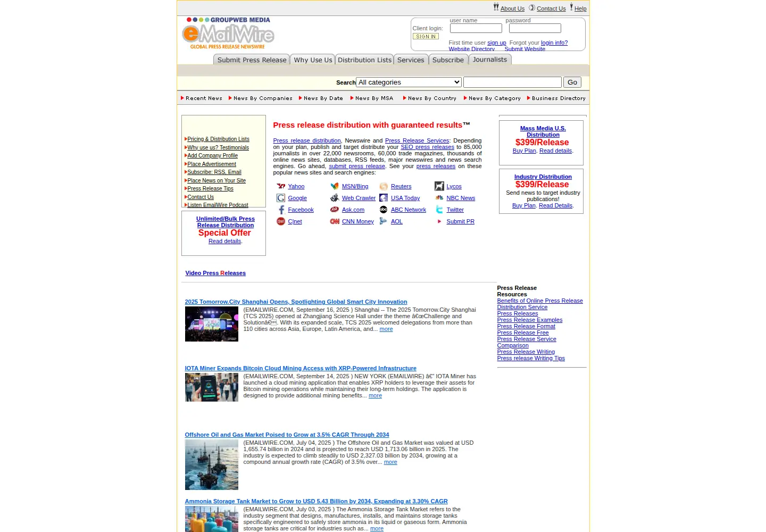Image resolution: width=766 pixels, height=532 pixels.
Task: Click the Lycos icon
Action: point(439,186)
